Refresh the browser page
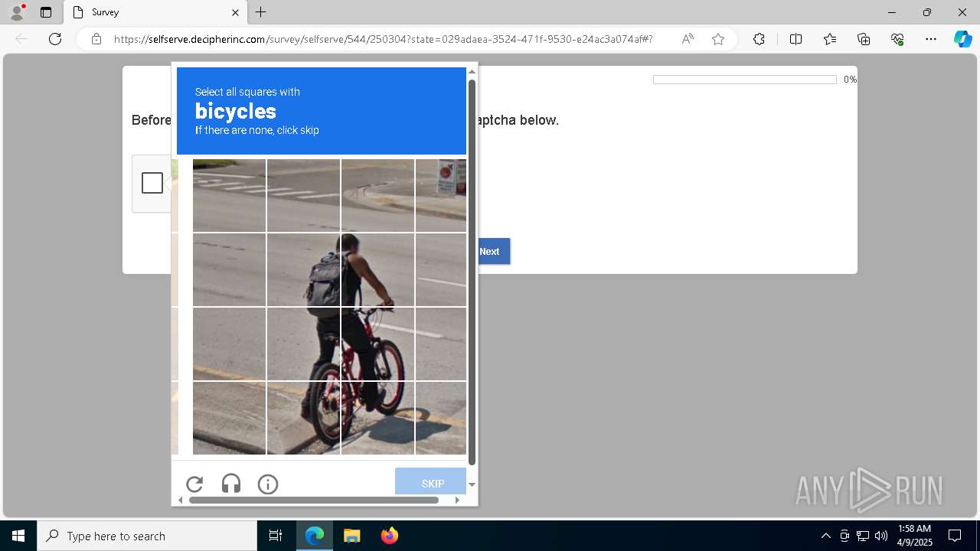 pyautogui.click(x=55, y=39)
